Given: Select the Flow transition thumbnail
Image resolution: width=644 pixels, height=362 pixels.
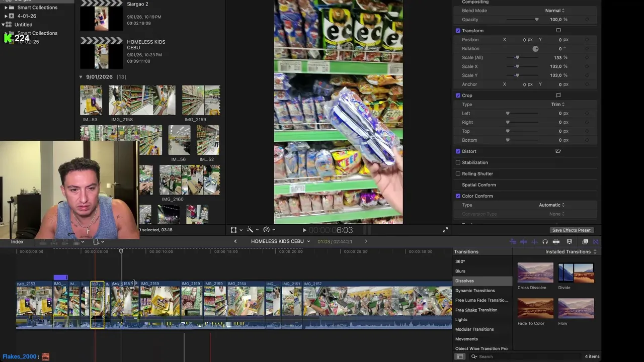Looking at the screenshot, I should 576,308.
